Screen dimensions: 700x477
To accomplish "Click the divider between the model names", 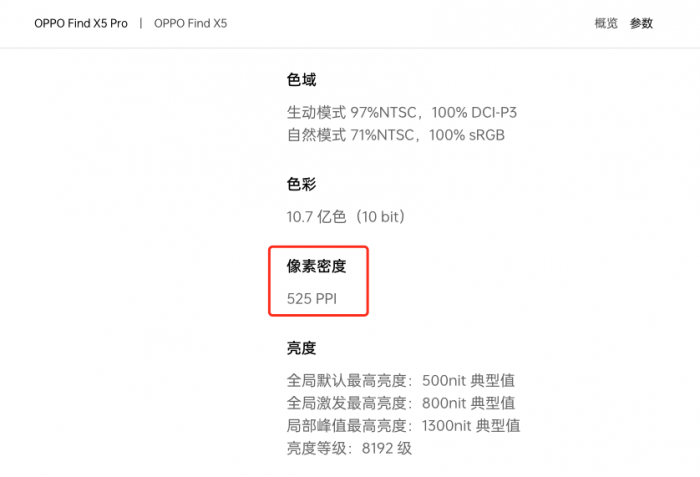I will click(x=141, y=23).
